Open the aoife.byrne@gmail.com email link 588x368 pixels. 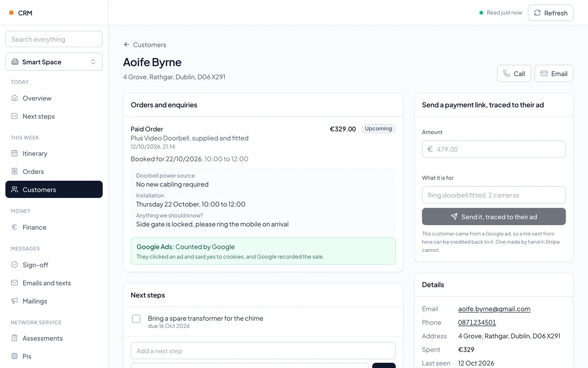494,309
